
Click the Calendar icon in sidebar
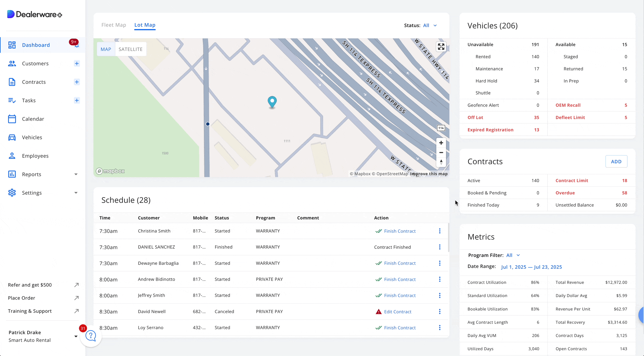(12, 119)
